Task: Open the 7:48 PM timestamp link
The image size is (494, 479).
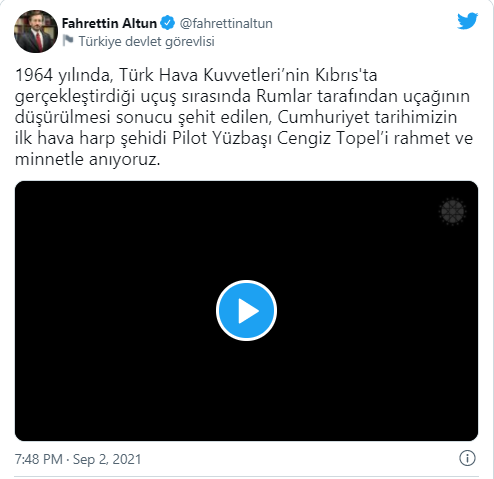Action: point(39,459)
